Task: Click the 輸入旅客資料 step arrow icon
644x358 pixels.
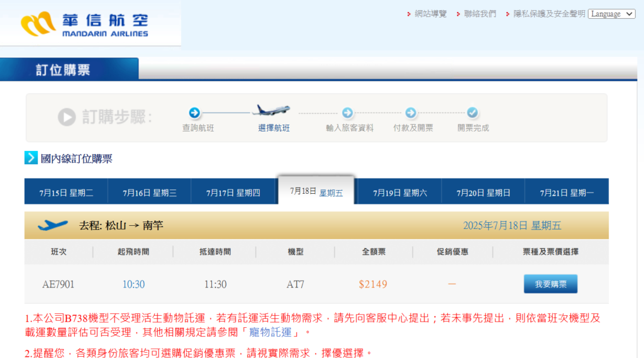Action: 347,112
